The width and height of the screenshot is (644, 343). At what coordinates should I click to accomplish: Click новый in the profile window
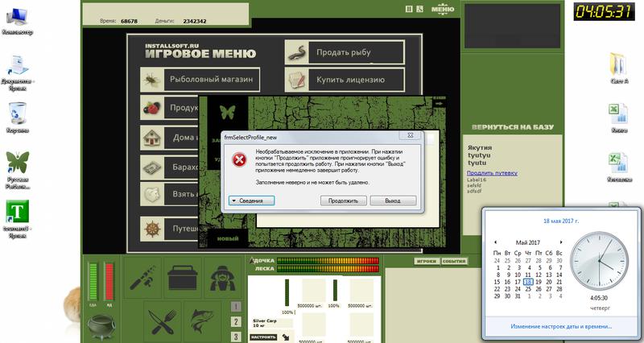tap(228, 238)
